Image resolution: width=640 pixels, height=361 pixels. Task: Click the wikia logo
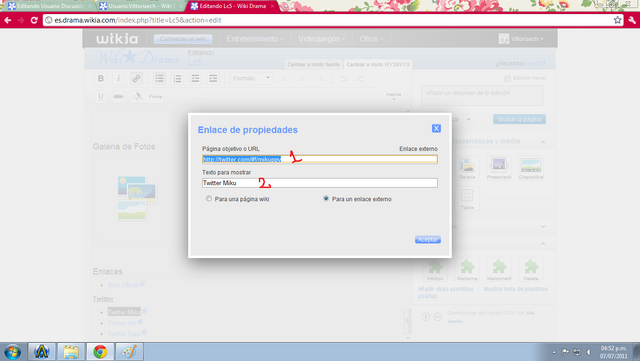click(117, 39)
